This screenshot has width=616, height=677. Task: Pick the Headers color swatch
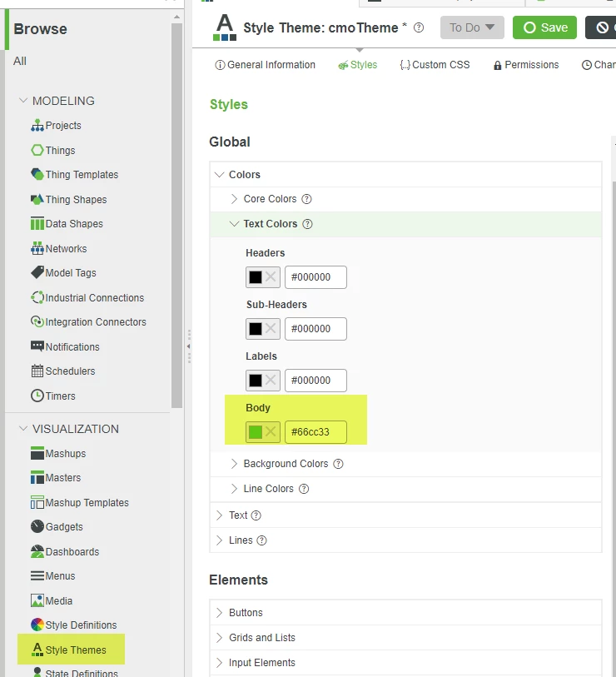point(256,276)
